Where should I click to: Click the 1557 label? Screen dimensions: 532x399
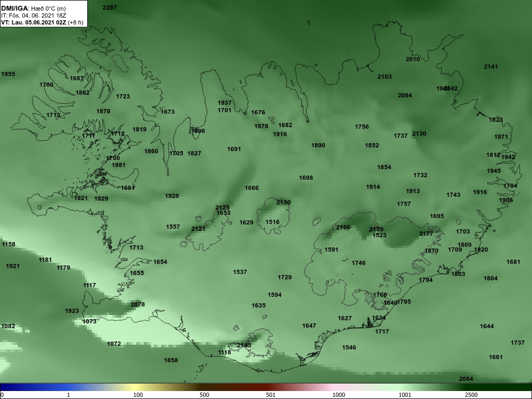pyautogui.click(x=173, y=227)
